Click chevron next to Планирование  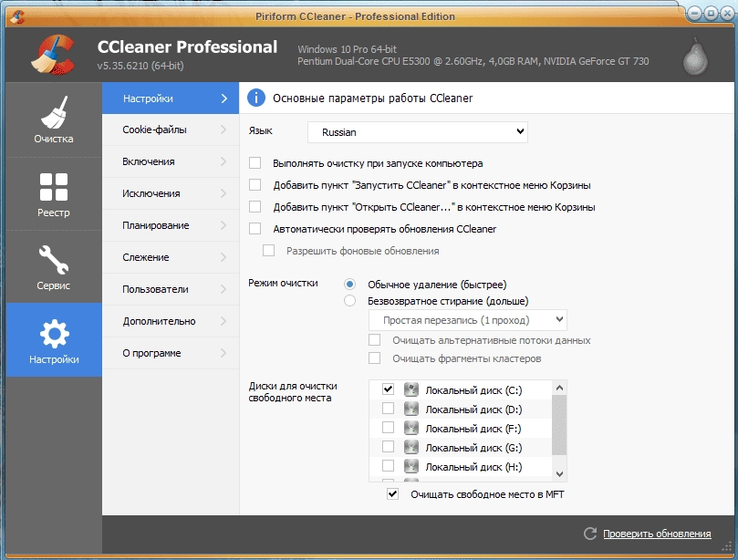[x=223, y=225]
